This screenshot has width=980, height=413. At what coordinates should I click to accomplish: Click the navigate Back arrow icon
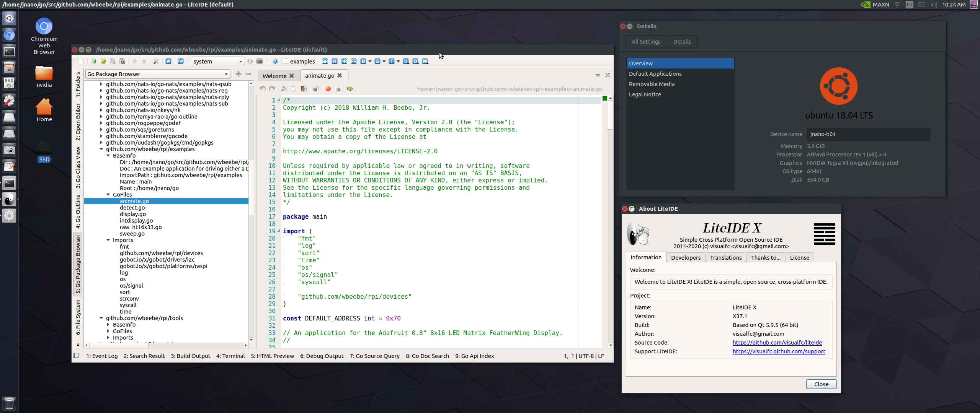click(x=134, y=61)
